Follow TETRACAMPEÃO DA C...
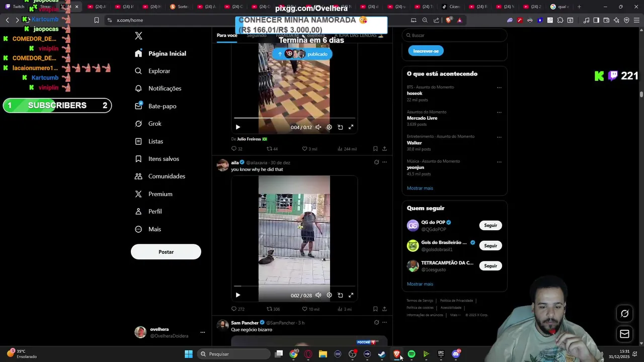The image size is (644, 362). (x=491, y=265)
